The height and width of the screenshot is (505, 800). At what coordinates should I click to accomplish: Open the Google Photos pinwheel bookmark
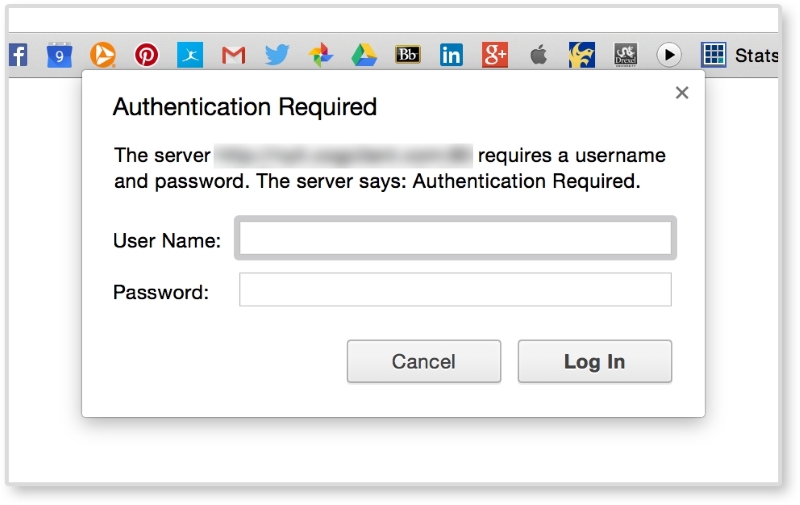(x=320, y=55)
